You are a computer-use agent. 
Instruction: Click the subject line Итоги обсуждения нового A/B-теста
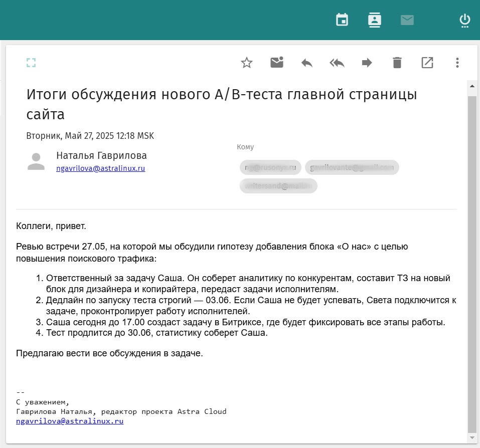(x=222, y=104)
